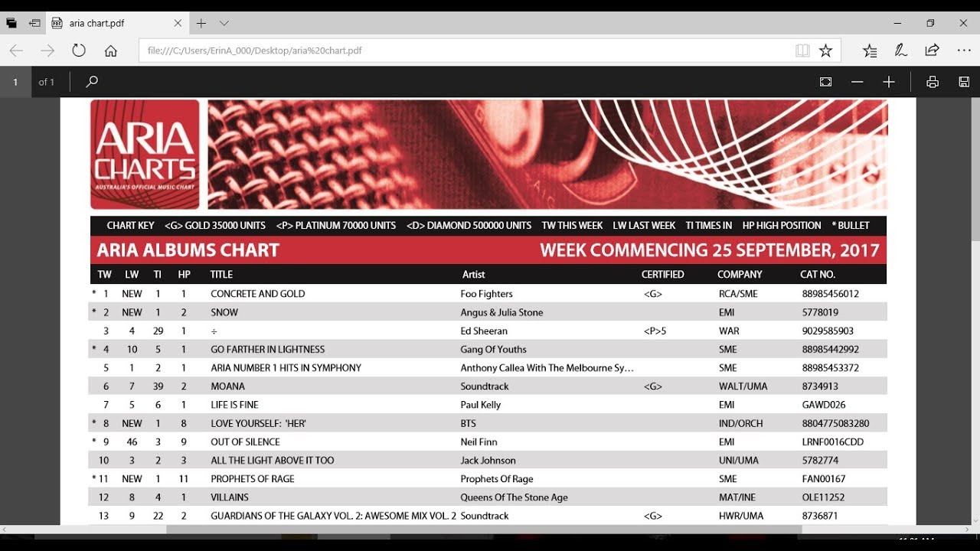Open Settings and more menu
Viewport: 980px width, 551px height.
(x=964, y=51)
